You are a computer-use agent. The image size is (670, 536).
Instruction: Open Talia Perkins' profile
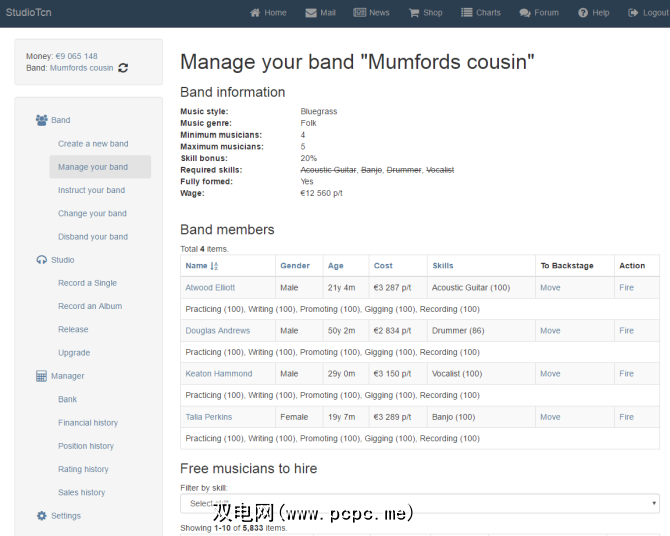click(209, 417)
